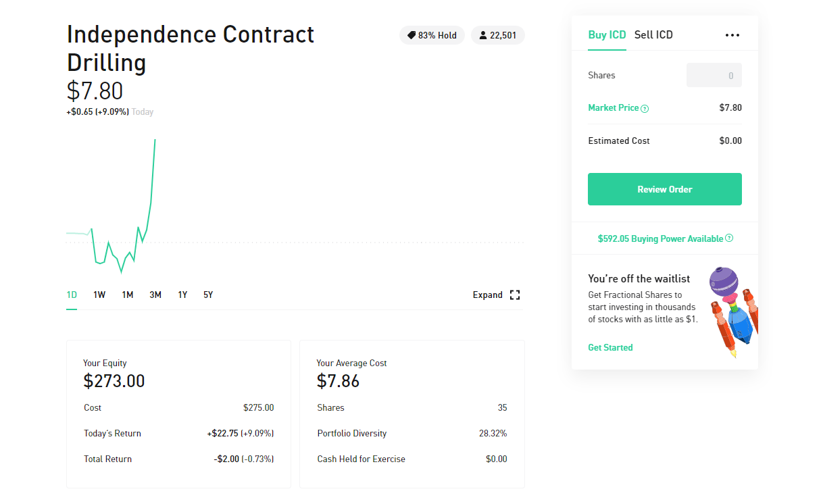The image size is (821, 504).
Task: Click the Expand chart label
Action: pos(487,295)
